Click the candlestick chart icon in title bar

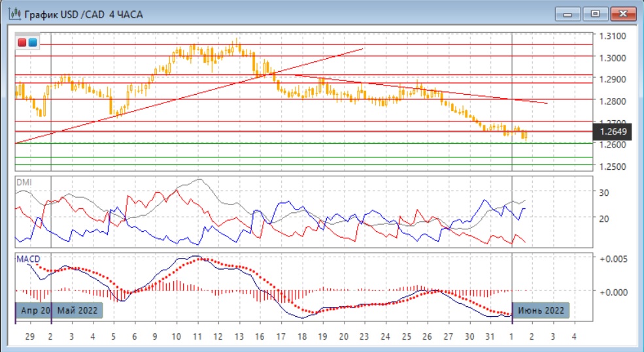pos(13,14)
